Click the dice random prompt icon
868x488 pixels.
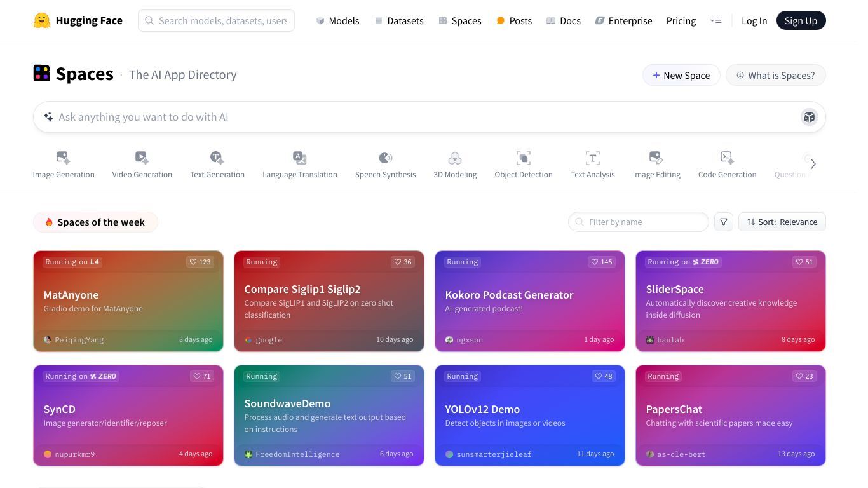809,117
